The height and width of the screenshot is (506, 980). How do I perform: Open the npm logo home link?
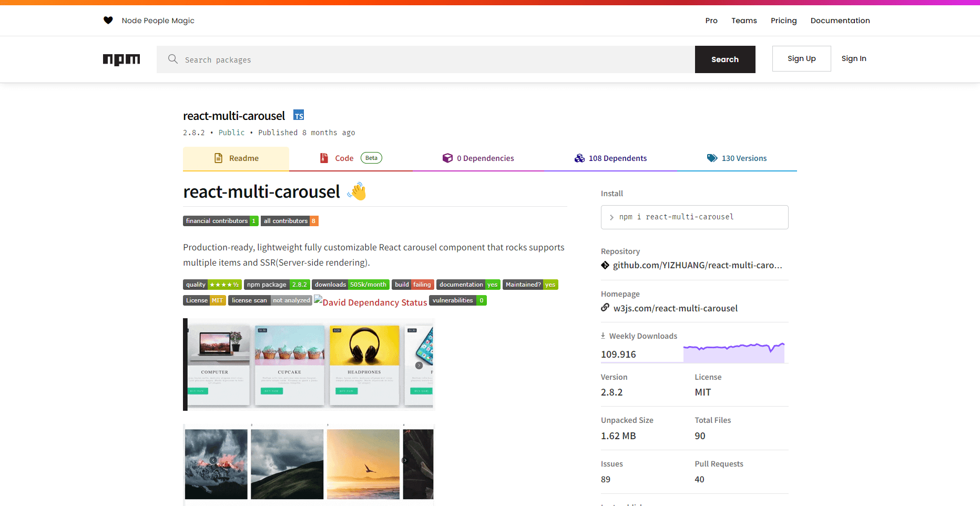point(121,59)
